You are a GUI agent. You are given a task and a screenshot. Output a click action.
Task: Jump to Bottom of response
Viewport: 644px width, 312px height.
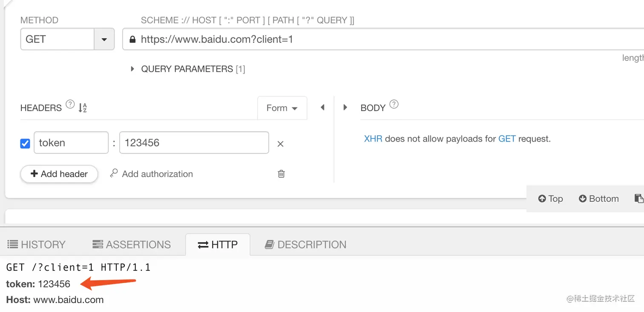click(x=598, y=199)
